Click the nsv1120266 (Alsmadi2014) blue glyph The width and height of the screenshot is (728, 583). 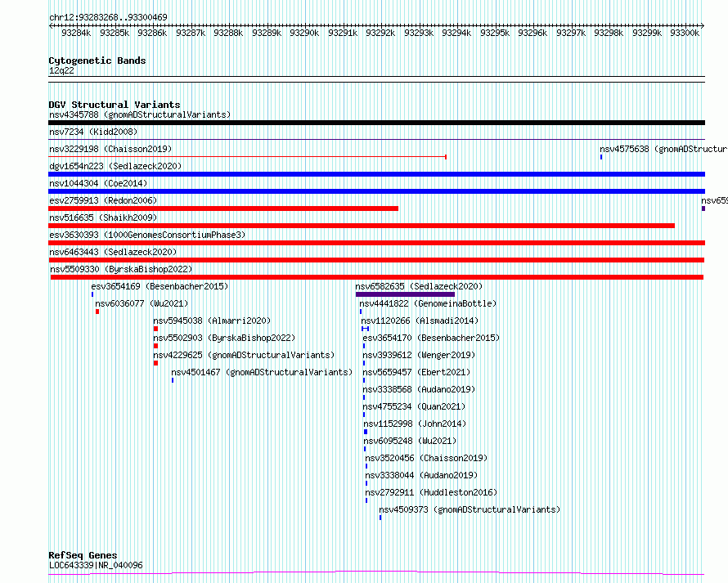[366, 329]
